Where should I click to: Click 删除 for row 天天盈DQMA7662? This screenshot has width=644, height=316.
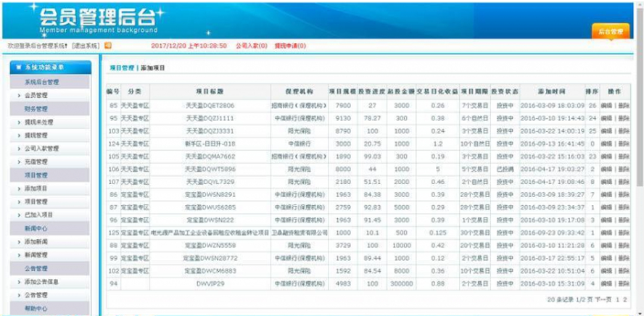tap(623, 157)
